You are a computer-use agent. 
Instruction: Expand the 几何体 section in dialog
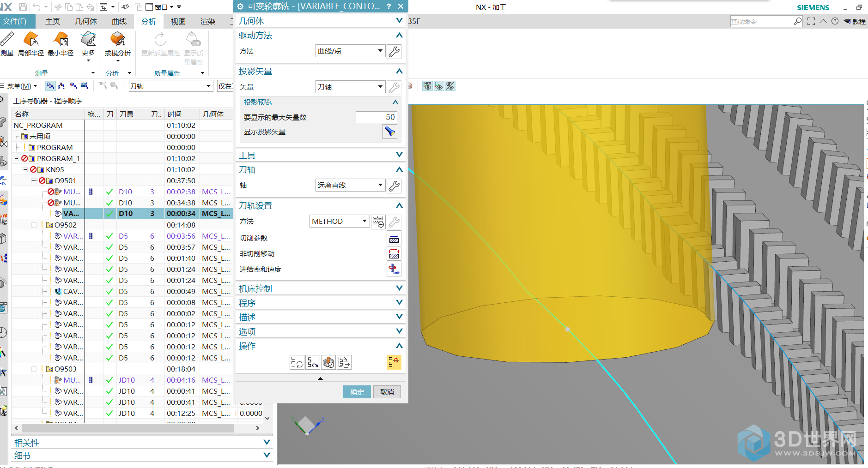point(399,21)
